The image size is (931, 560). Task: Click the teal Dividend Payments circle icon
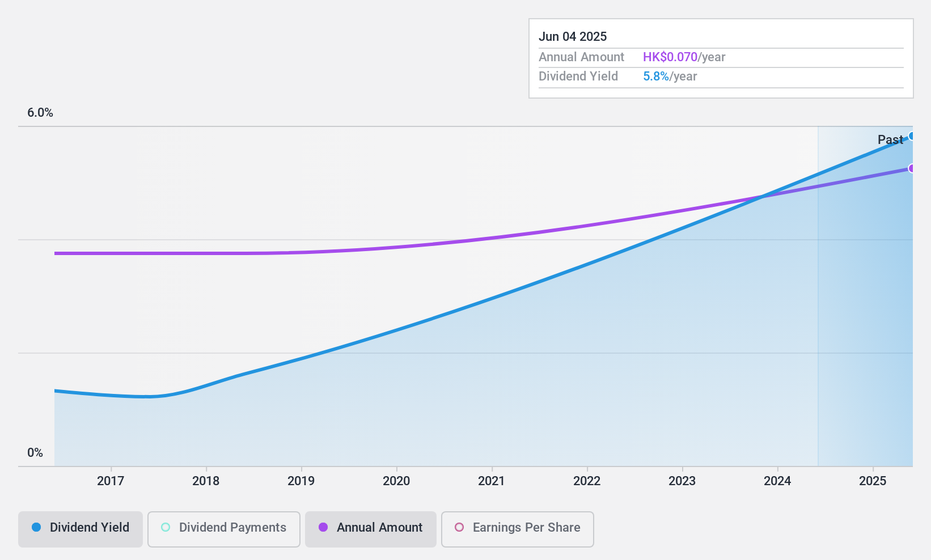point(165,527)
